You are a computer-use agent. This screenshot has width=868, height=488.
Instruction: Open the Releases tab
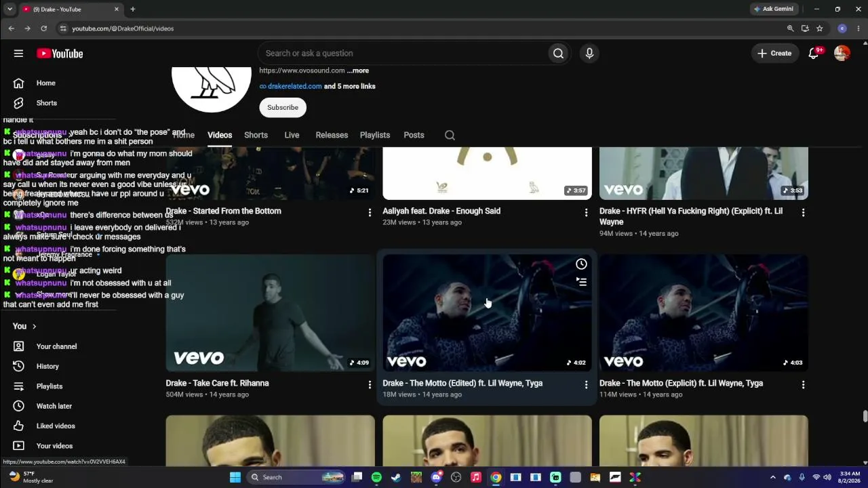tap(332, 135)
